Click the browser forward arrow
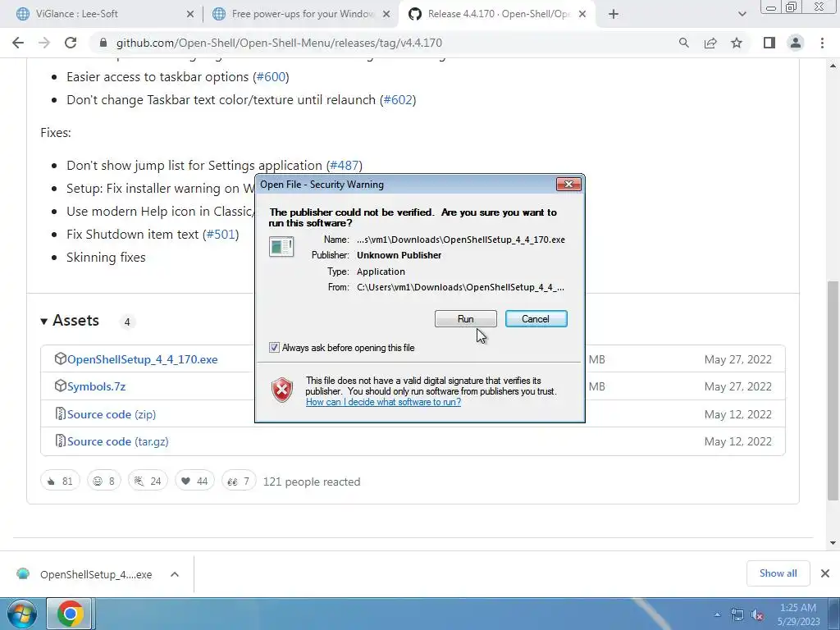This screenshot has height=630, width=840. pyautogui.click(x=44, y=43)
